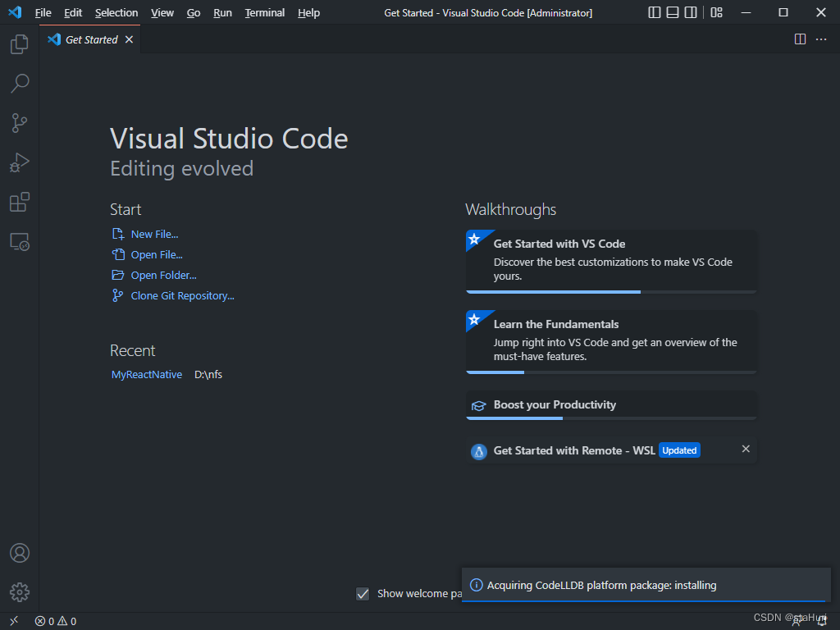The image size is (840, 630).
Task: Open the Terminal menu
Action: (265, 13)
